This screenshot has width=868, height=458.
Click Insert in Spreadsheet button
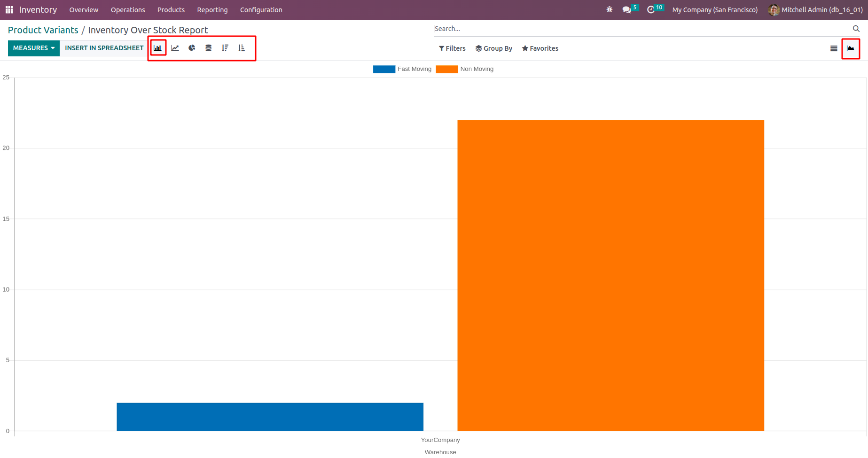[104, 48]
